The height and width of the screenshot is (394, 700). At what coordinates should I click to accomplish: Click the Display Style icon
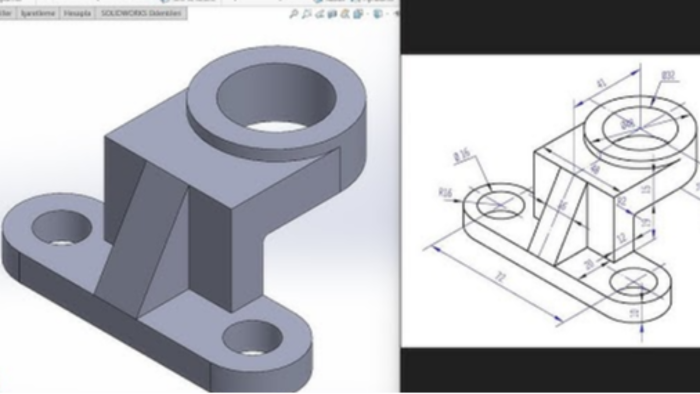(378, 14)
